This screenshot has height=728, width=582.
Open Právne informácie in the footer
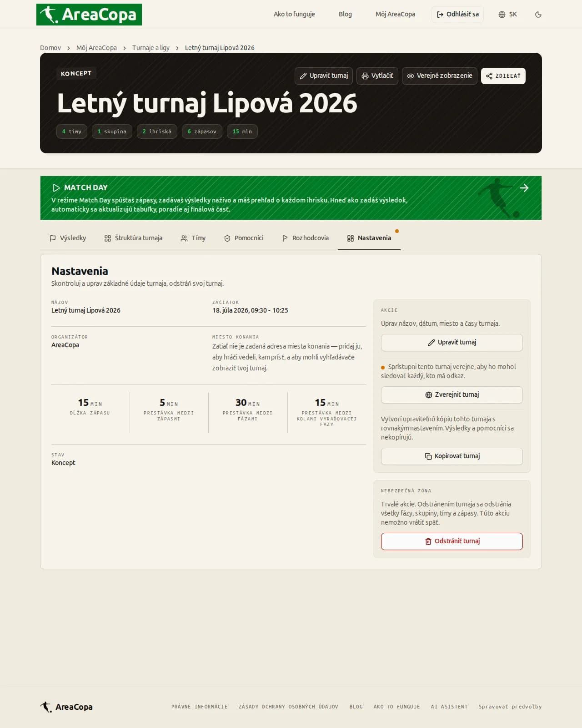tap(200, 707)
